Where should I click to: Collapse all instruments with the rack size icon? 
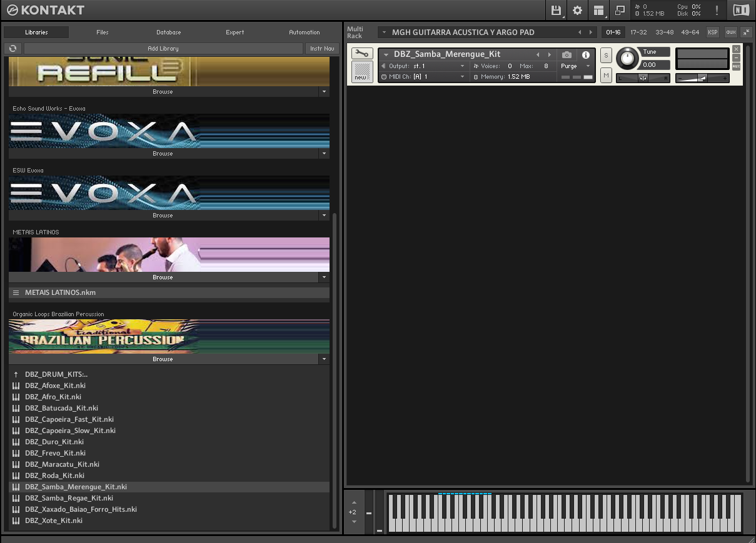746,32
